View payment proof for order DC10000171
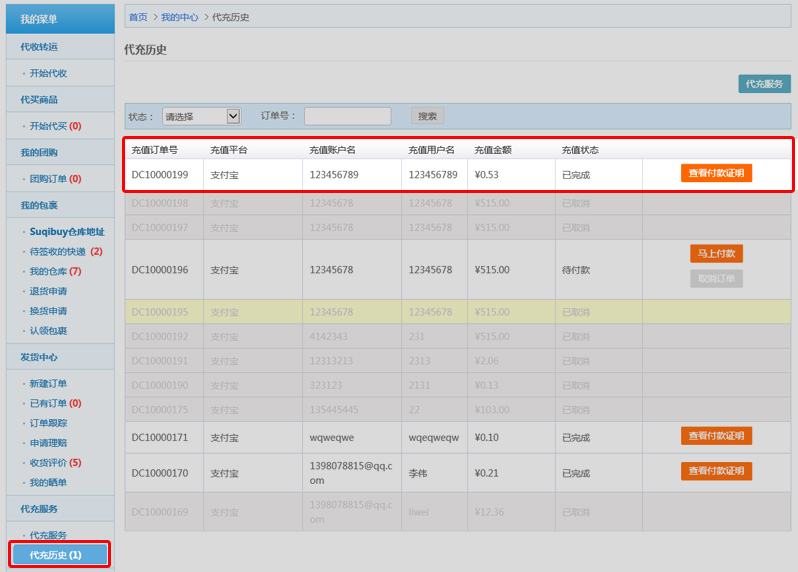Image resolution: width=798 pixels, height=572 pixels. click(716, 436)
